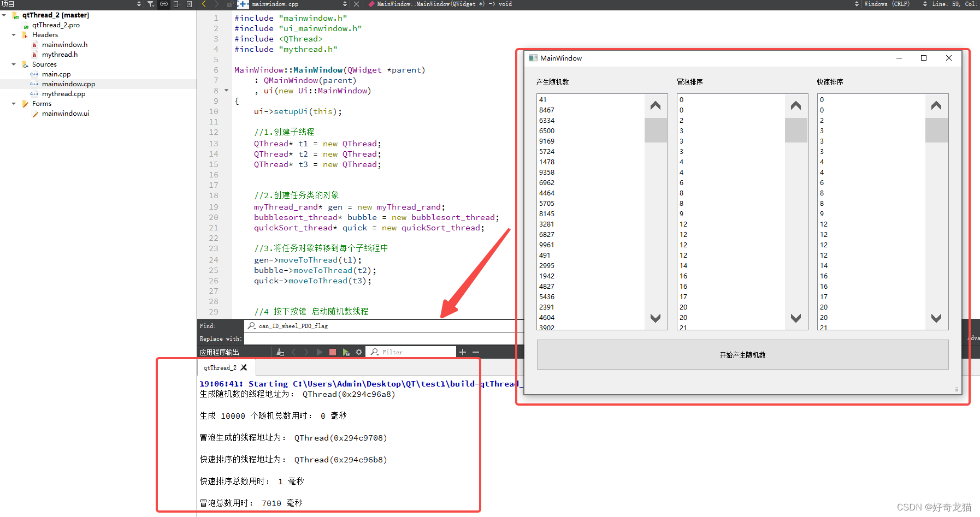Close the qtThread_2 output tab

coord(244,367)
